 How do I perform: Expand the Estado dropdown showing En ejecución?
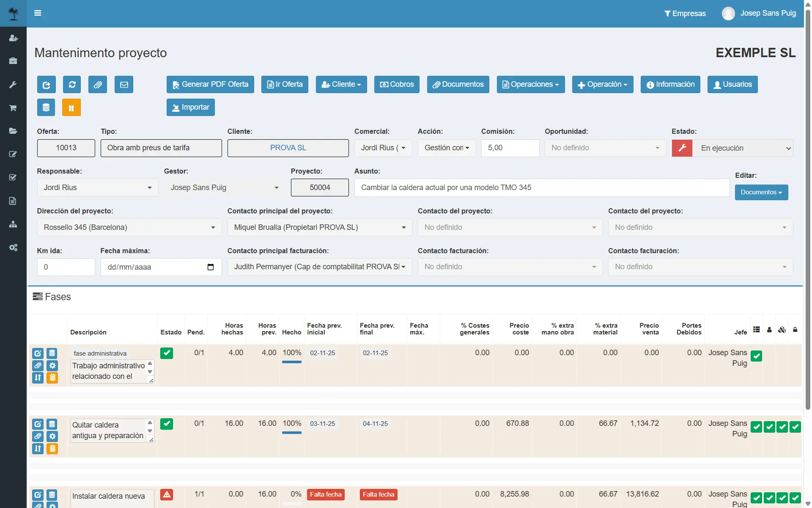(x=743, y=148)
